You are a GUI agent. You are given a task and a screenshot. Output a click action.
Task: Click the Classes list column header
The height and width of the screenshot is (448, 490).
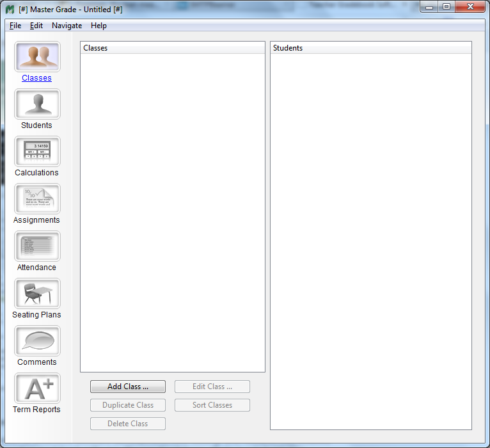(x=173, y=48)
